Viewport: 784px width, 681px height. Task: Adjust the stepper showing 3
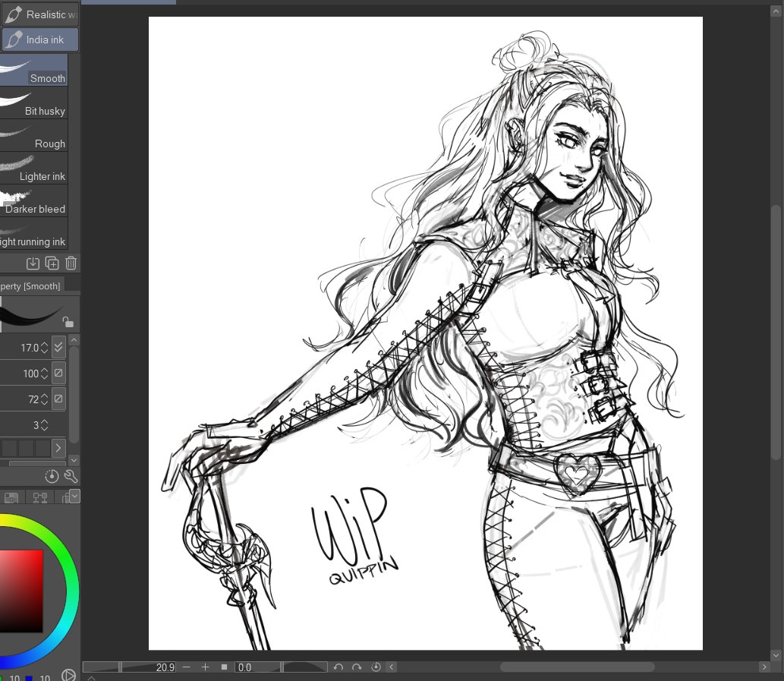tap(45, 425)
